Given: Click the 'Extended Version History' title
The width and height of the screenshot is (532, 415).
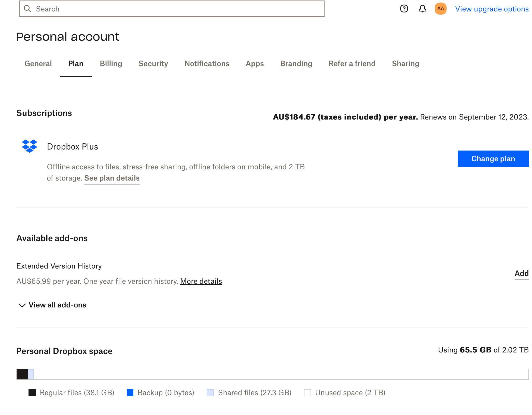Looking at the screenshot, I should click(x=59, y=266).
